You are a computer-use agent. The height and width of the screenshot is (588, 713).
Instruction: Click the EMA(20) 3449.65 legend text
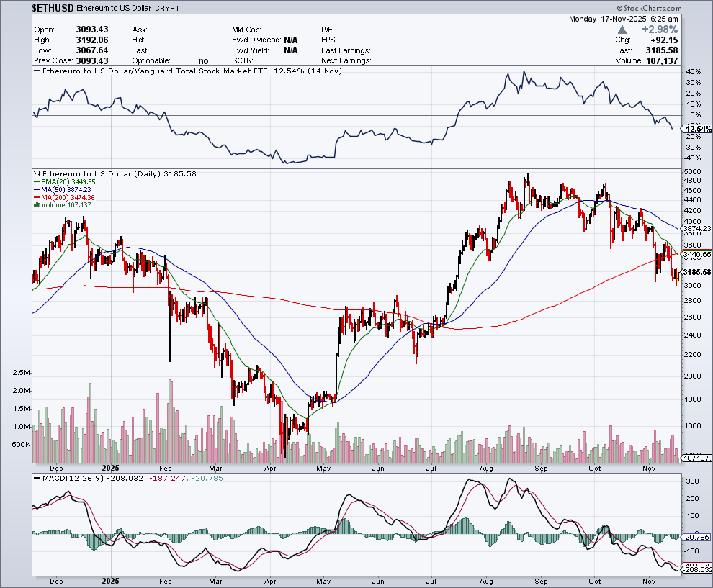(x=68, y=182)
